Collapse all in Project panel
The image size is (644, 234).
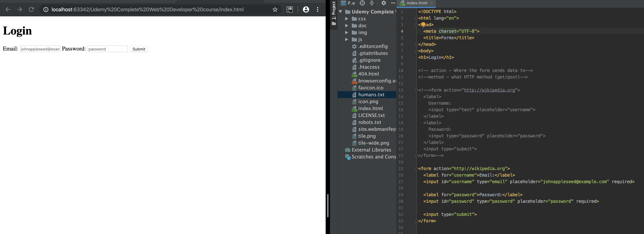[372, 3]
